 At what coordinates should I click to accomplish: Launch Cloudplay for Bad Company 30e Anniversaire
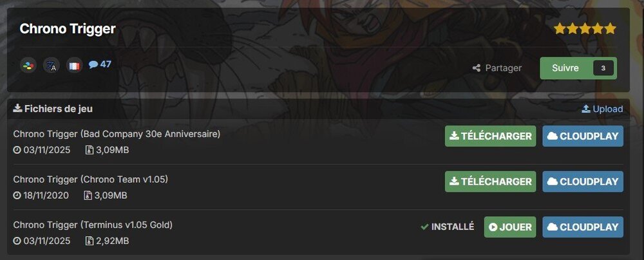click(x=583, y=136)
